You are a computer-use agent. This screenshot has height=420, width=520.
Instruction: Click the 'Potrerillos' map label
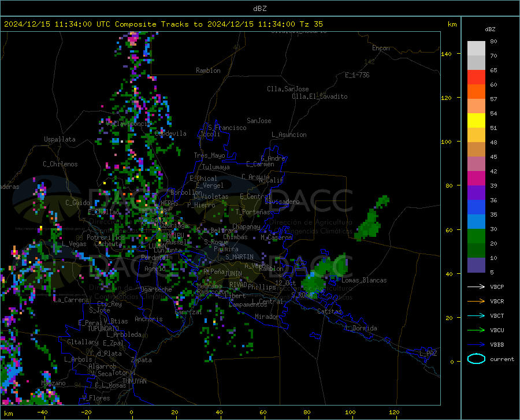pyautogui.click(x=106, y=237)
